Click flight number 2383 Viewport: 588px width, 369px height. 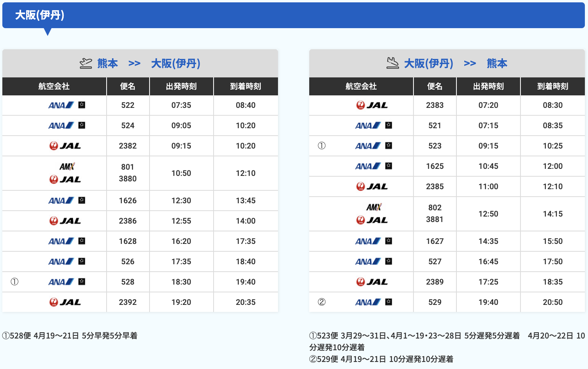[x=435, y=105]
